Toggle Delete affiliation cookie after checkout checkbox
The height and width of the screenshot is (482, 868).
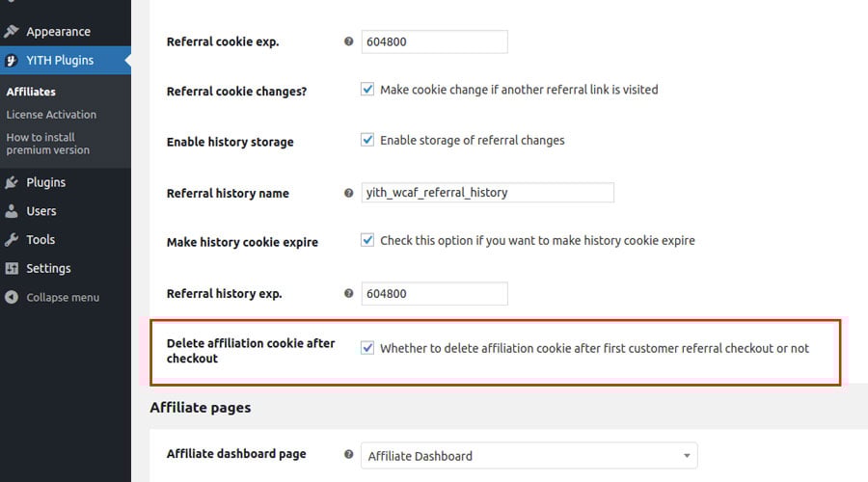(x=367, y=348)
